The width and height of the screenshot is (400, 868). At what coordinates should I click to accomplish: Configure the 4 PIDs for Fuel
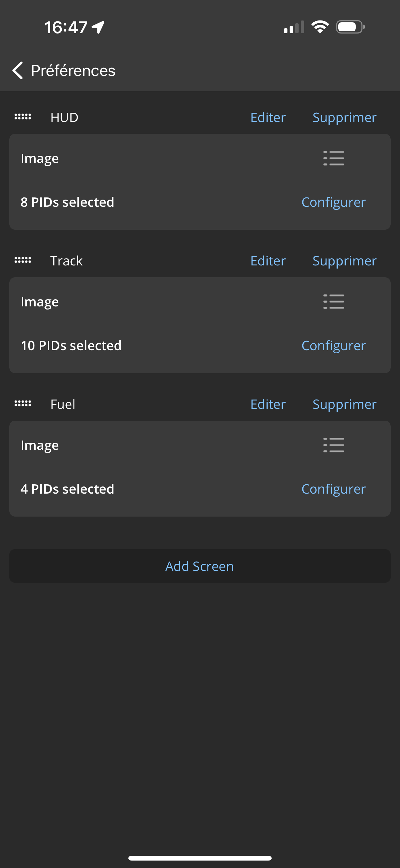tap(333, 489)
